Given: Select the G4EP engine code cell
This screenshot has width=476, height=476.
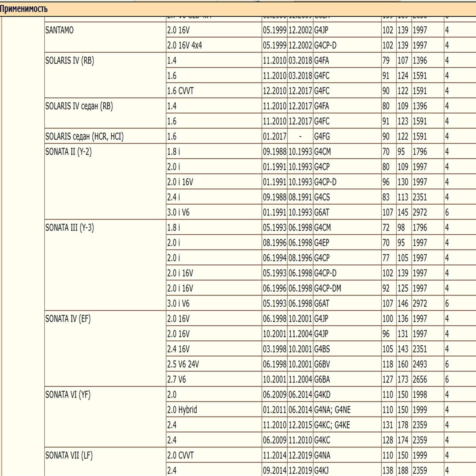Looking at the screenshot, I should (322, 243).
